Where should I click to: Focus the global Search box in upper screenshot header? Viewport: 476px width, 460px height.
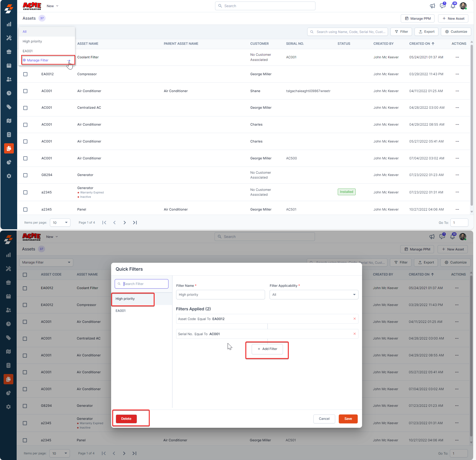coord(265,6)
